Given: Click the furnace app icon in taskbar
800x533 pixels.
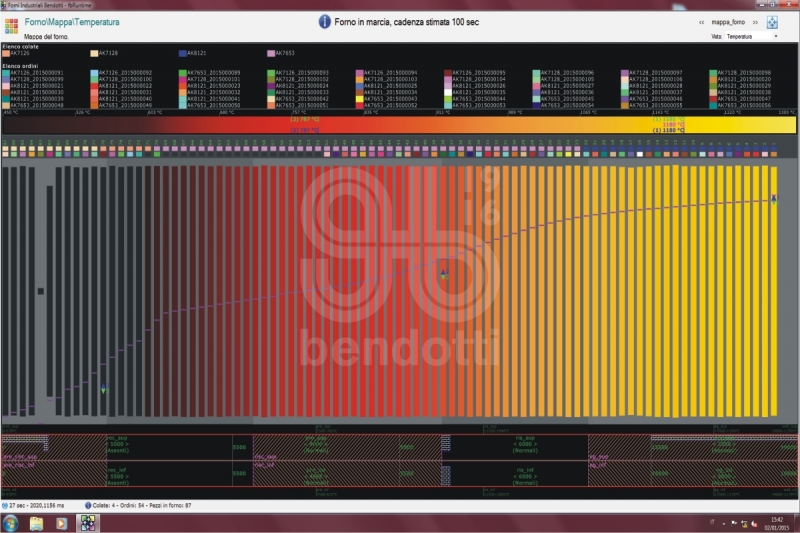Looking at the screenshot, I should click(87, 523).
